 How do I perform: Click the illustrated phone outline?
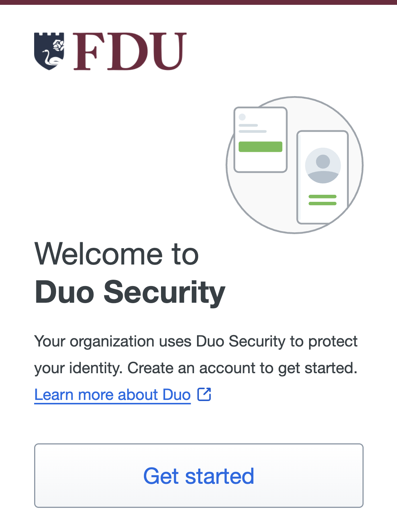[x=322, y=215]
